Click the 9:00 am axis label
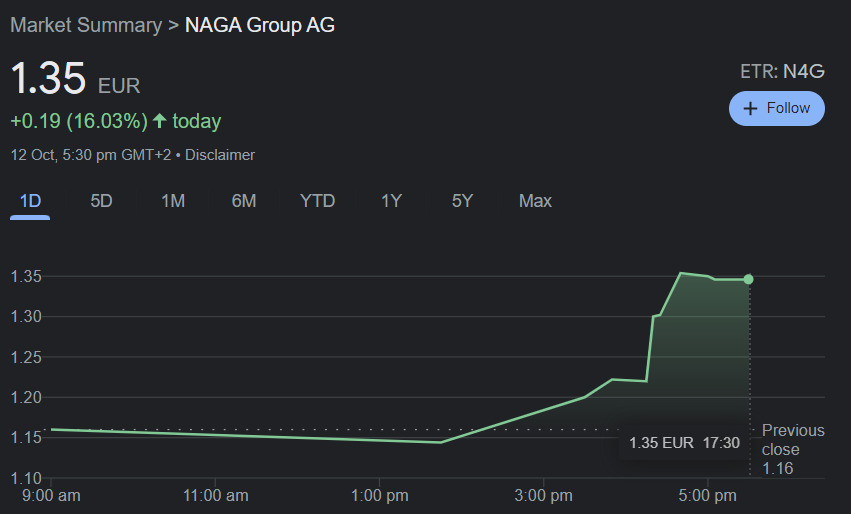This screenshot has width=851, height=514. [51, 496]
